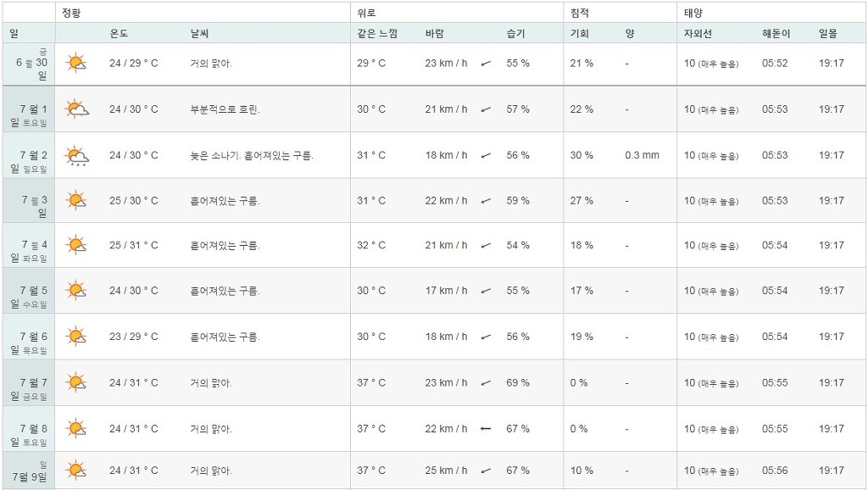The width and height of the screenshot is (868, 490).
Task: Select the 7월 3일 date cell
Action: (x=29, y=201)
